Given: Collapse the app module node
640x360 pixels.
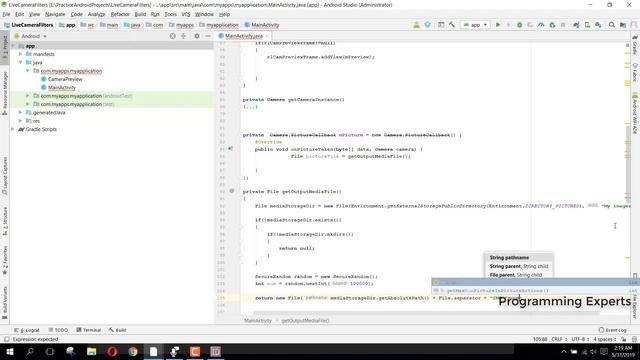Looking at the screenshot, I should tap(14, 46).
